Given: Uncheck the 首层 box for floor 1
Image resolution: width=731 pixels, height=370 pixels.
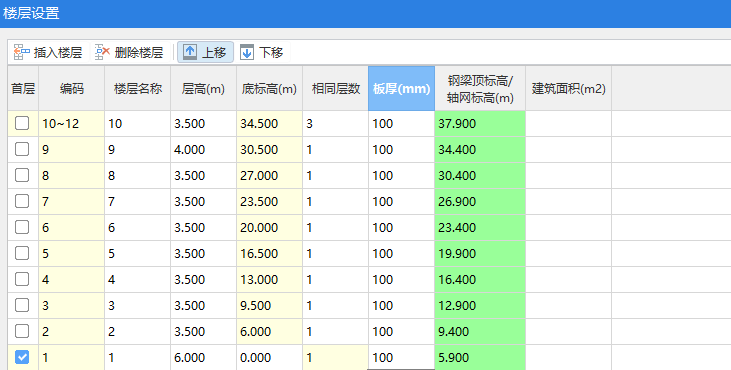Looking at the screenshot, I should (x=22, y=357).
